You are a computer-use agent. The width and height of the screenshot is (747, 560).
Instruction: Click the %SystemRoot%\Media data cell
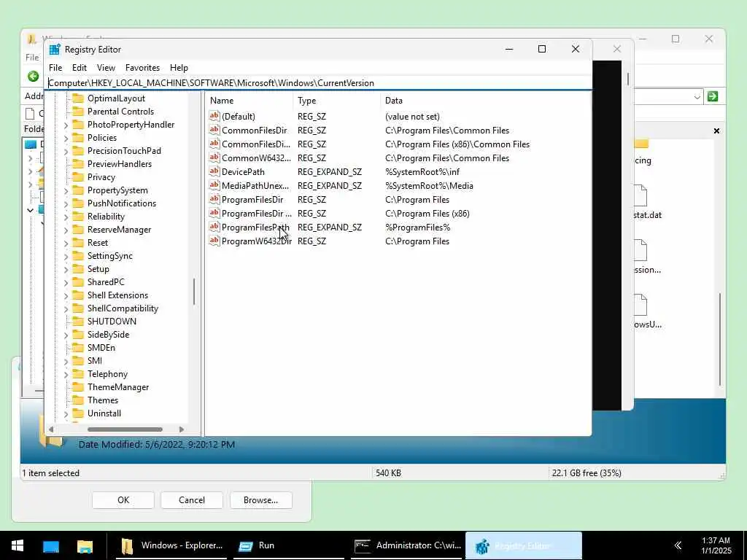pyautogui.click(x=429, y=186)
